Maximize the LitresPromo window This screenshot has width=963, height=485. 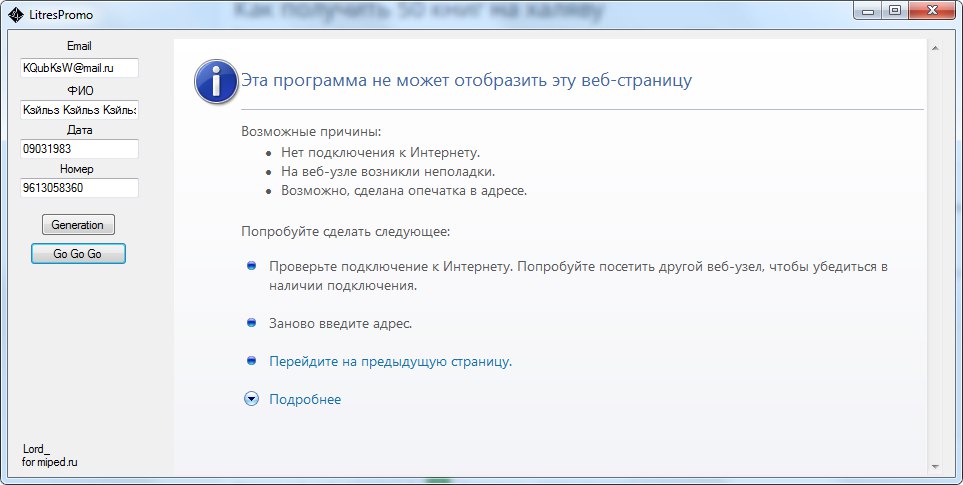click(895, 10)
